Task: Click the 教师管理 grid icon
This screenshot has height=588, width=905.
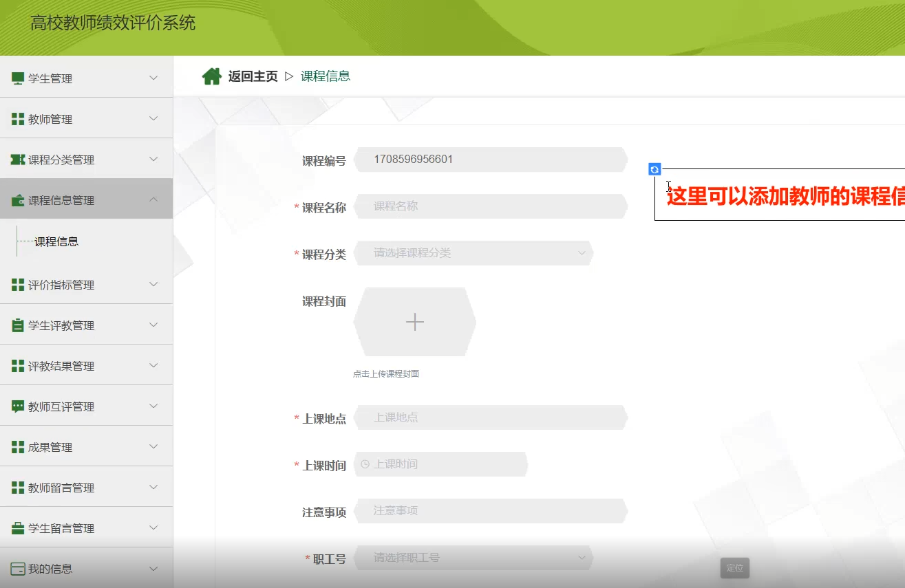Action: [x=17, y=118]
